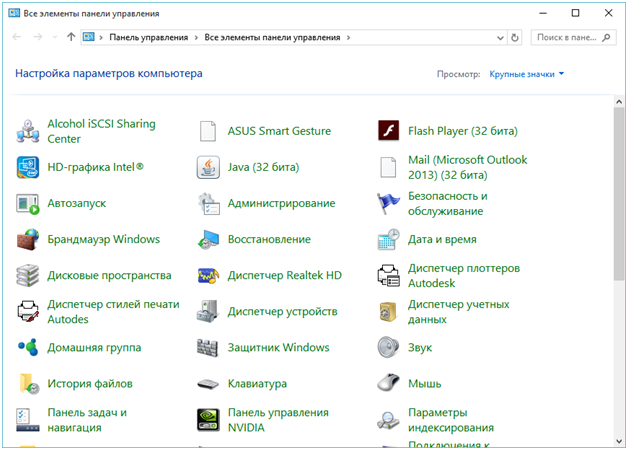The height and width of the screenshot is (450, 628).
Task: Open the Администрирование link
Action: 281,203
